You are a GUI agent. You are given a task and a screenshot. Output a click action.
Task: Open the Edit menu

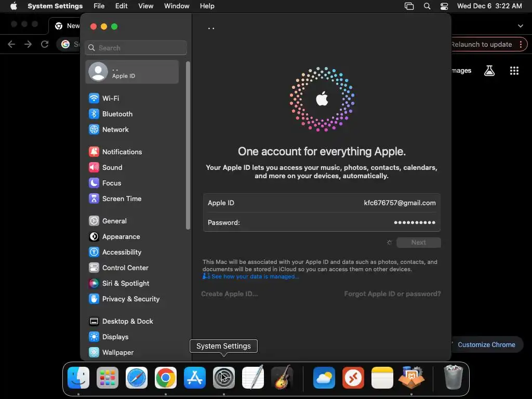tap(122, 6)
